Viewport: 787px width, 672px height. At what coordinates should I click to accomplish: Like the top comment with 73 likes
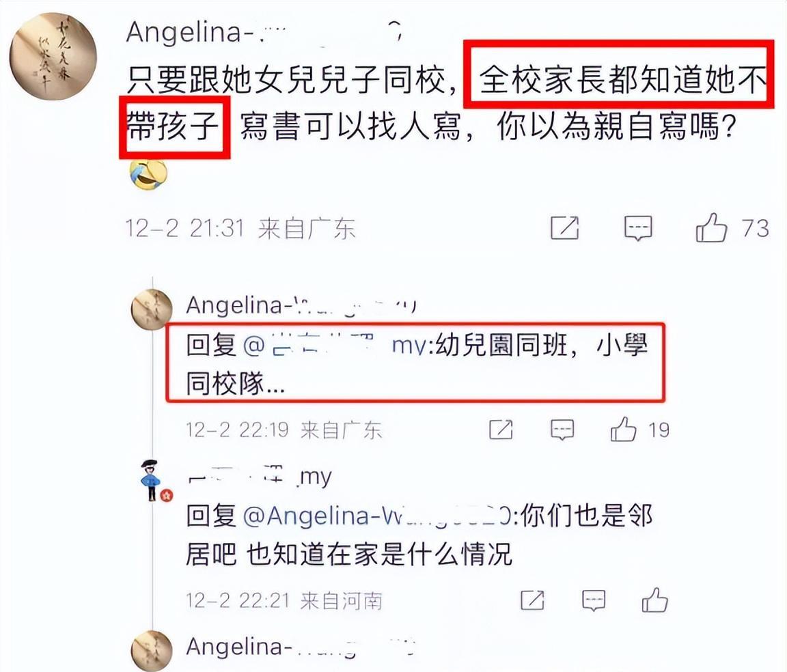tap(711, 228)
